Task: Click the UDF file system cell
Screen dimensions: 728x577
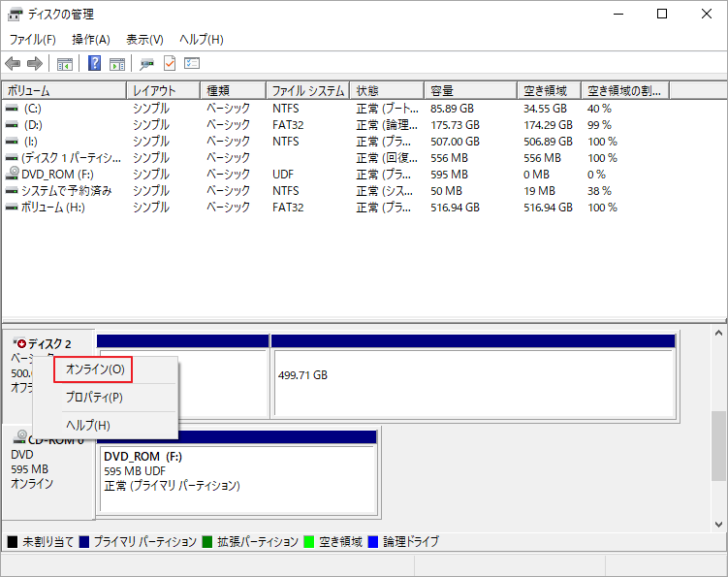Action: point(283,175)
